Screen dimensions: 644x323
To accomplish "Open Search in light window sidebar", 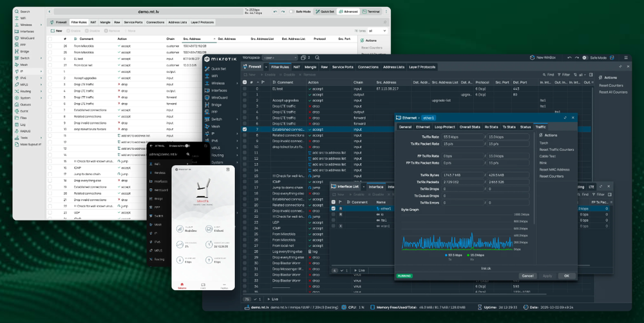I will [x=22, y=12].
